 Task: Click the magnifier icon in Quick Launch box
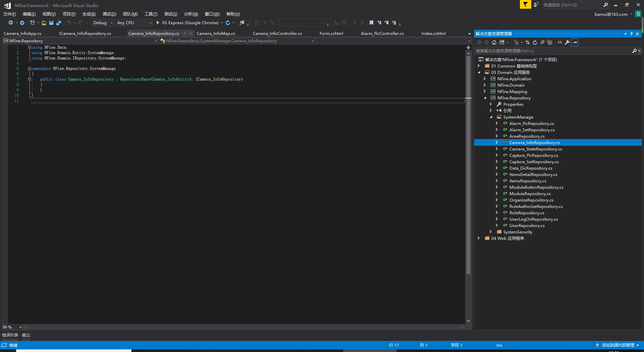coord(605,5)
